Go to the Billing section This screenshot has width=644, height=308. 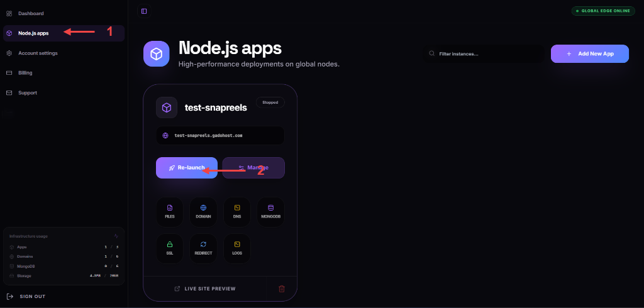[x=64, y=73]
